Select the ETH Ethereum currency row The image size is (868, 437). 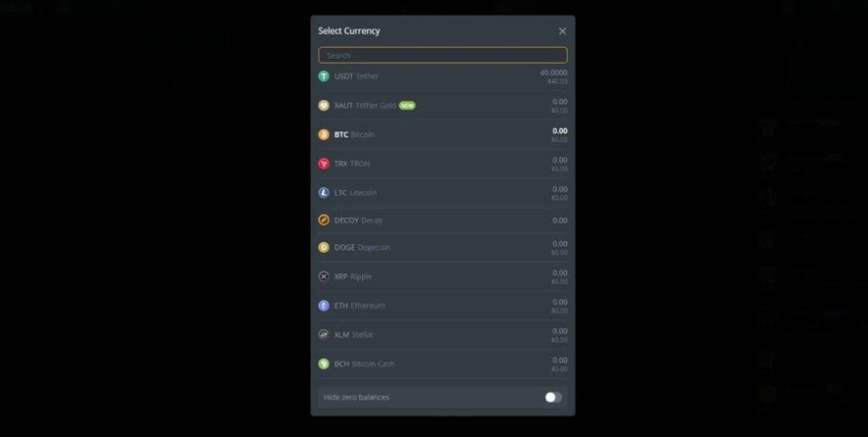[x=442, y=305]
